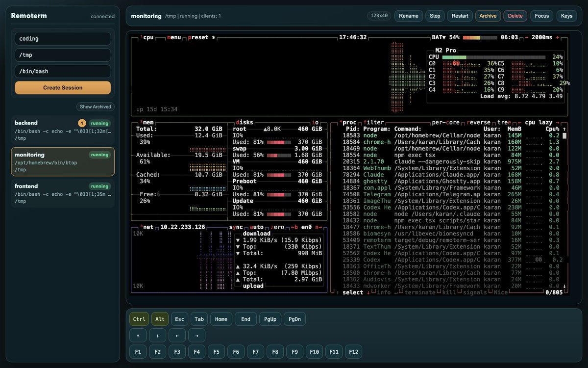Toggle the Ctrl modifier key
588x368 pixels.
(139, 319)
